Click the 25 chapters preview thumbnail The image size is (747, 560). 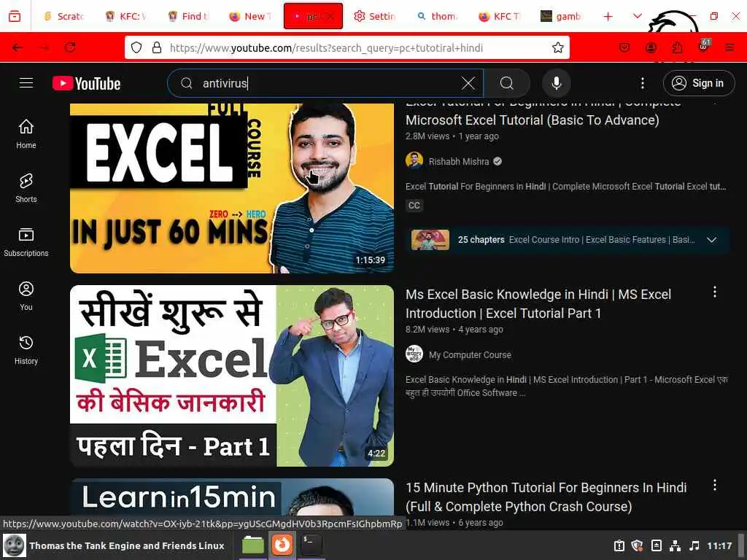(x=430, y=239)
